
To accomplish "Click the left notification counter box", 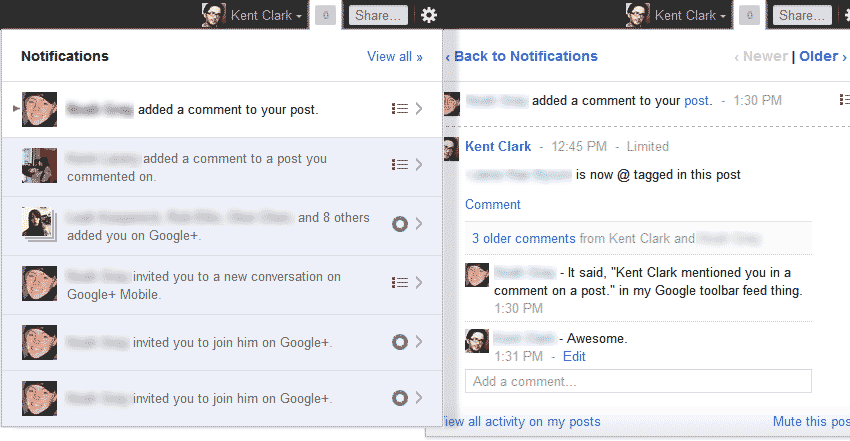I will point(325,16).
